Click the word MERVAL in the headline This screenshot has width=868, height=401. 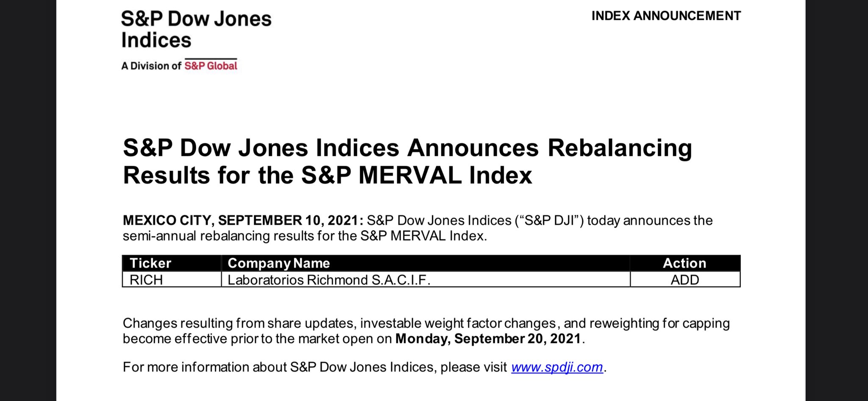pos(410,175)
